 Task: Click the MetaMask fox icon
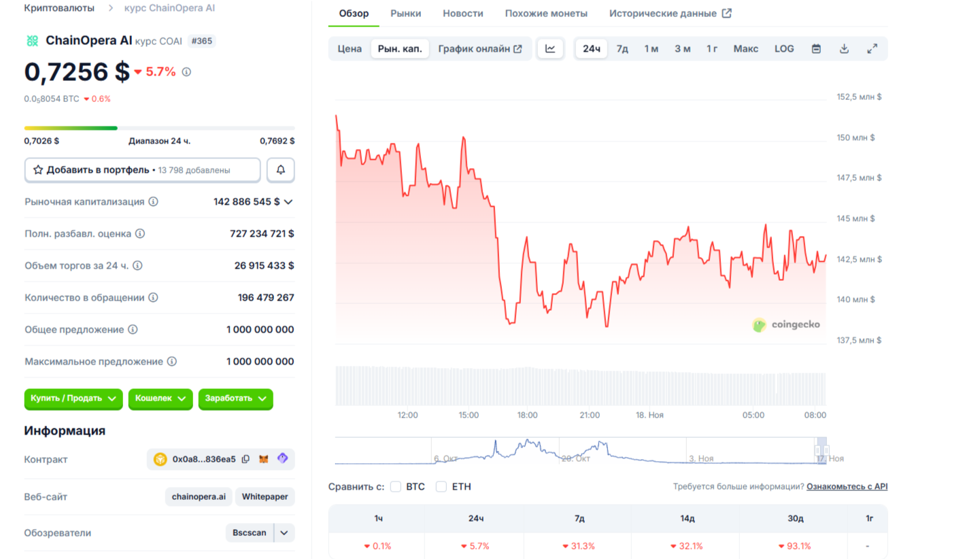click(x=264, y=460)
